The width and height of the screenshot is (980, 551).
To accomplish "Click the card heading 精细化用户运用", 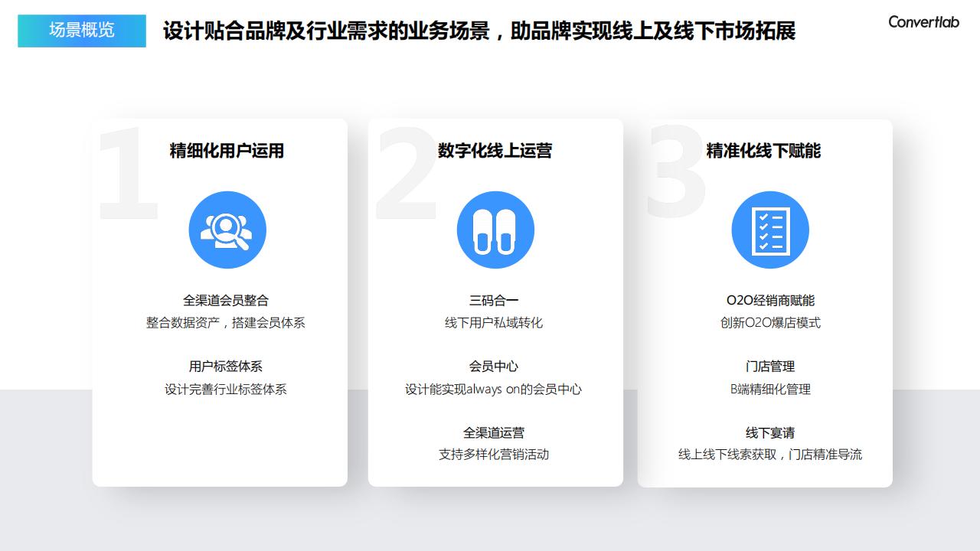I will (x=227, y=151).
